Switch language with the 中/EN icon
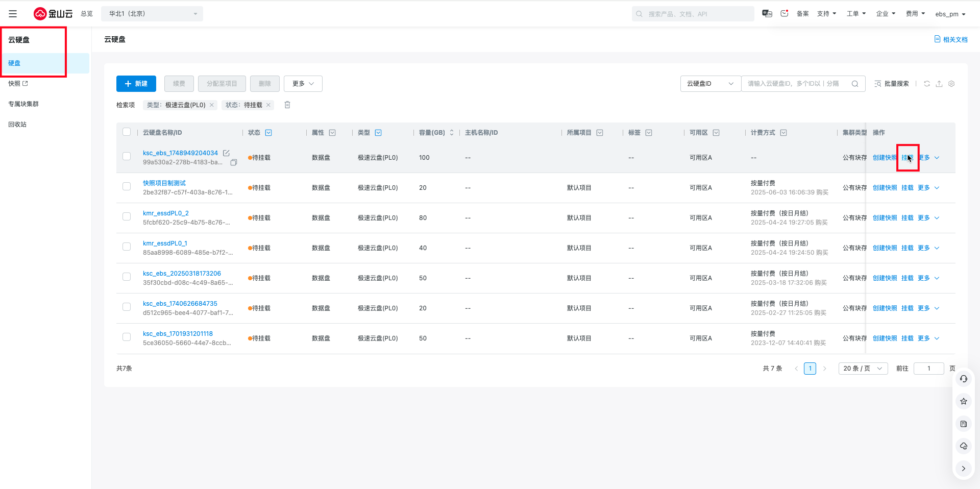980x489 pixels. pyautogui.click(x=767, y=14)
